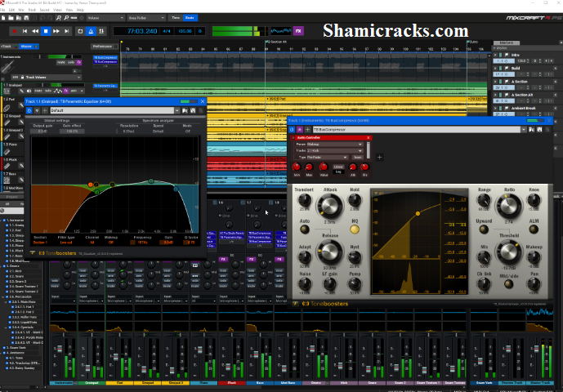The width and height of the screenshot is (563, 392).
Task: Click the orange EQ band 1 node
Action: [x=91, y=185]
